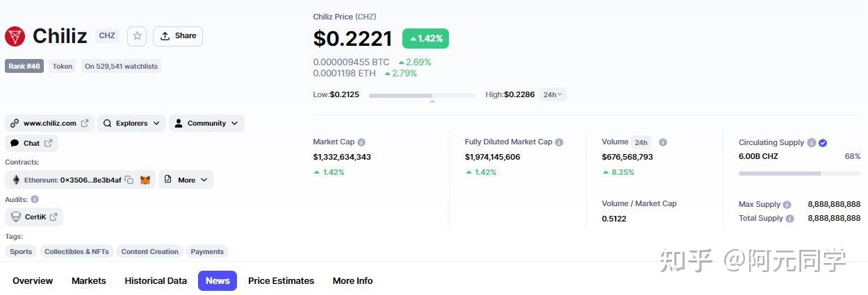Click the Max Supply info icon
Screen dimensions: 868x295
(787, 205)
